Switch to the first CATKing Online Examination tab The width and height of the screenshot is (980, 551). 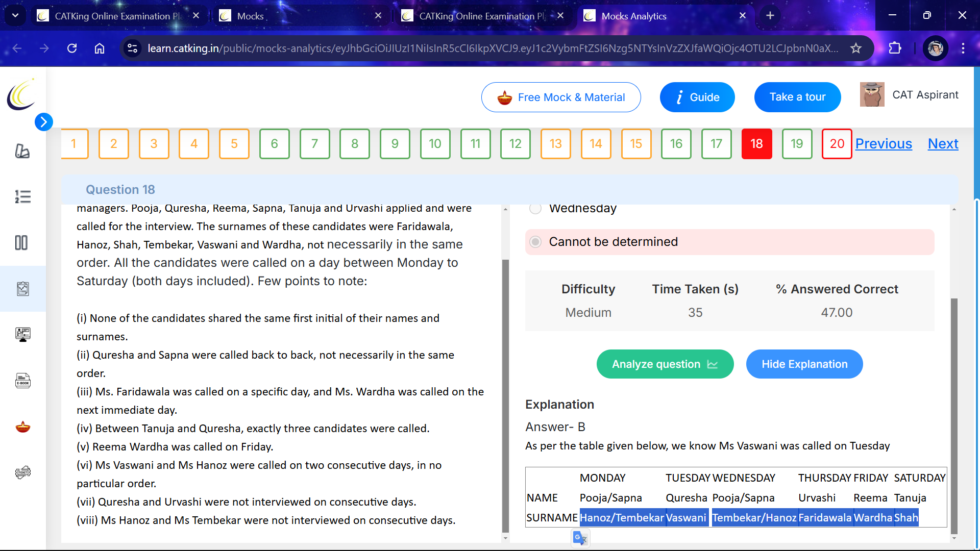coord(119,16)
